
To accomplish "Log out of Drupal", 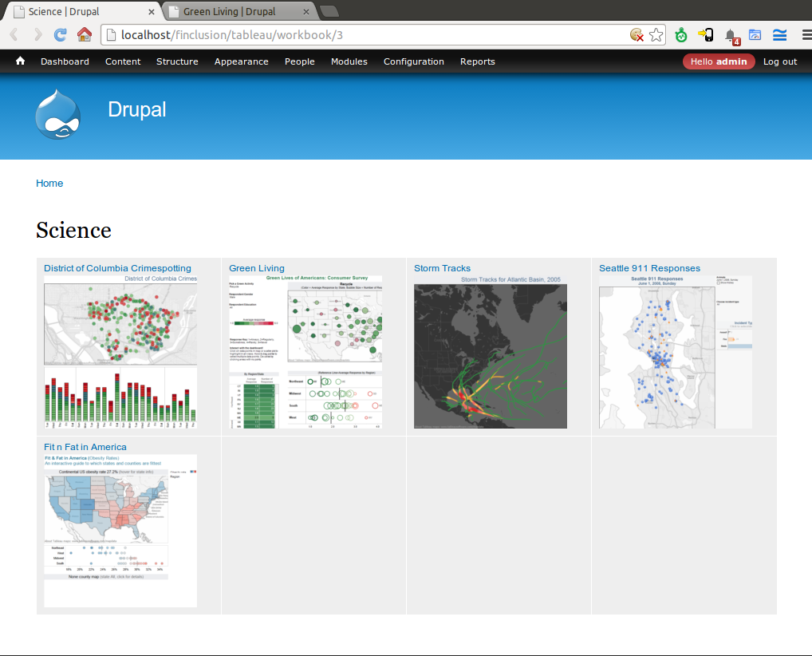I will [x=779, y=61].
